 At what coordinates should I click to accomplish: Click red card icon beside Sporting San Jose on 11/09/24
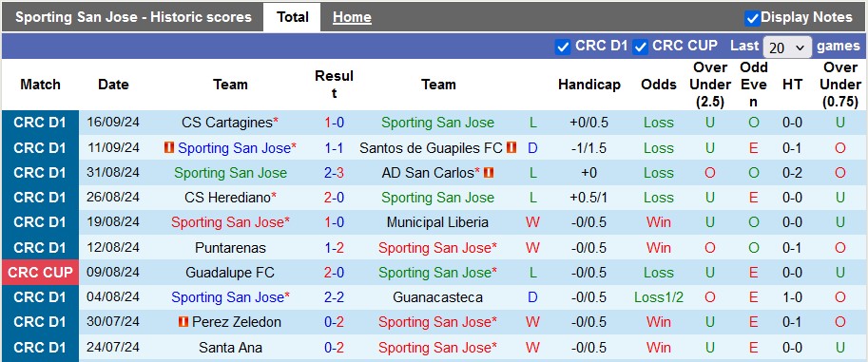[x=169, y=148]
